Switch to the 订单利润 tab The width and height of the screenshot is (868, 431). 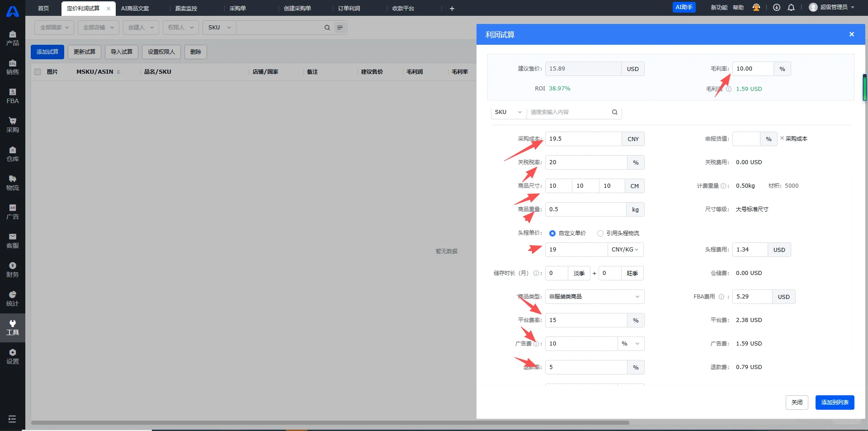pos(349,9)
